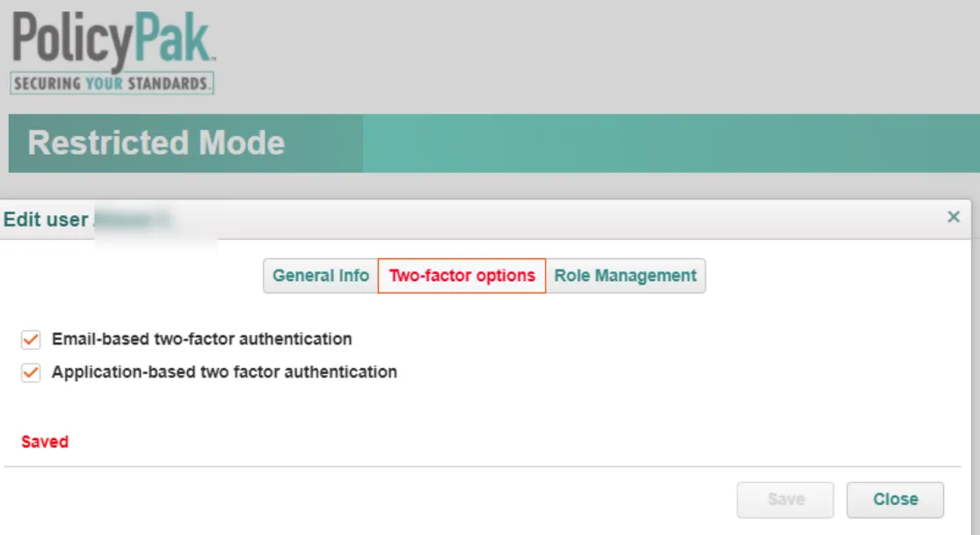The height and width of the screenshot is (535, 980).
Task: Click the disabled Save button
Action: pos(786,499)
